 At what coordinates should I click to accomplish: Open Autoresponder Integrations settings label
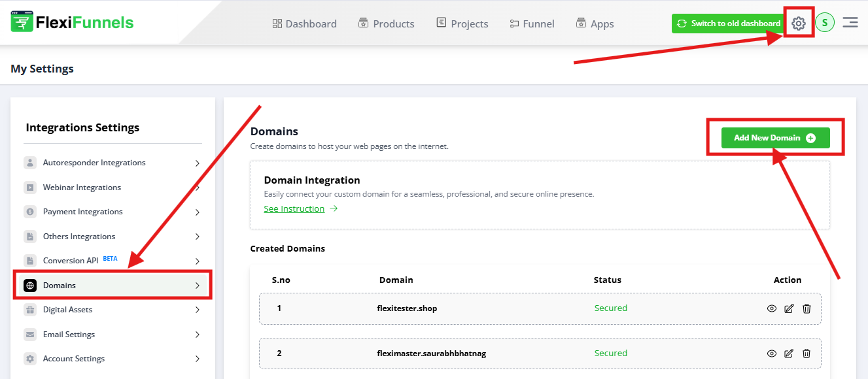tap(94, 163)
